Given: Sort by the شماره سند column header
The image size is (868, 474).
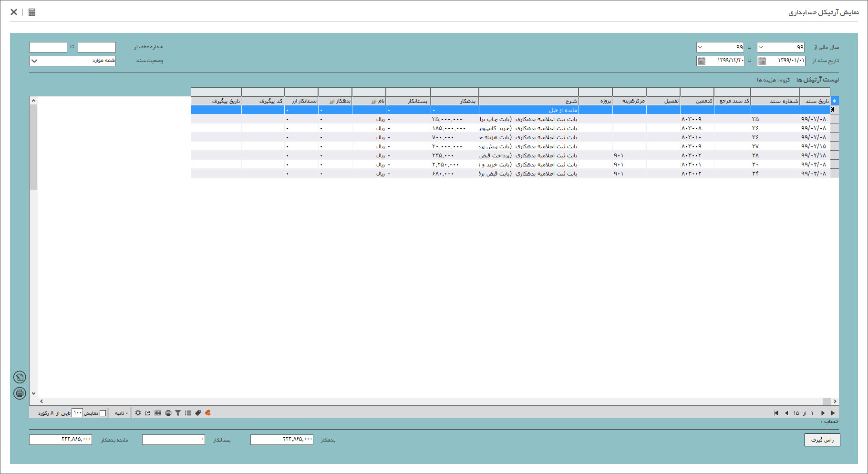Looking at the screenshot, I should (775, 101).
